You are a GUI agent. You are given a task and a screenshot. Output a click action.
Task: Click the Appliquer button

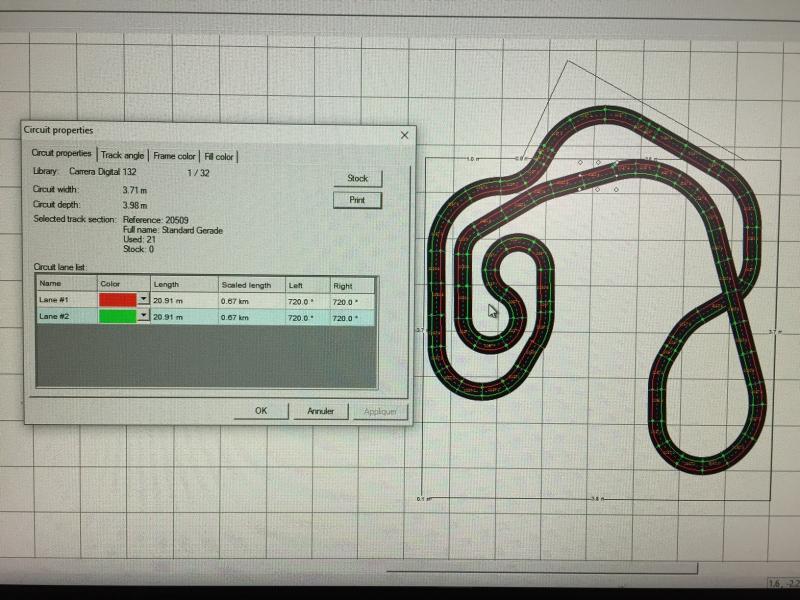click(x=380, y=411)
